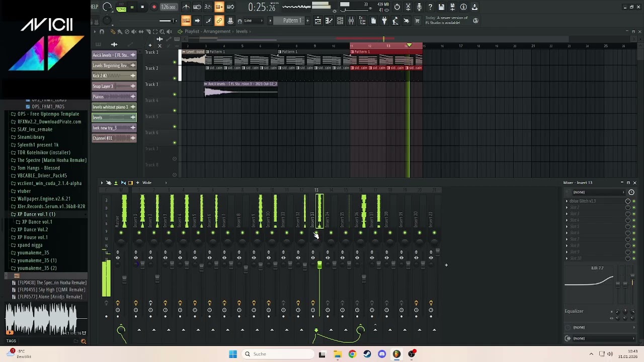Open the channel rack view icon
The image size is (644, 362).
[340, 21]
